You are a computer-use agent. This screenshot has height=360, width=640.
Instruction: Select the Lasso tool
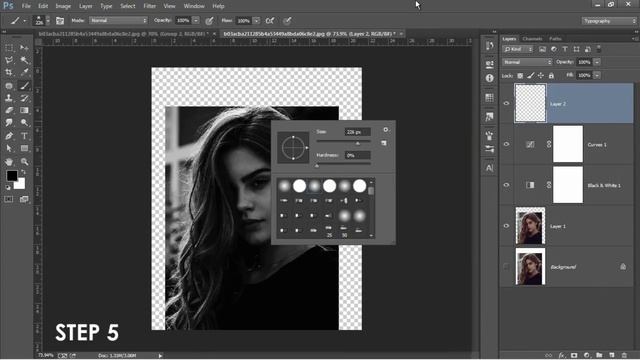9,60
